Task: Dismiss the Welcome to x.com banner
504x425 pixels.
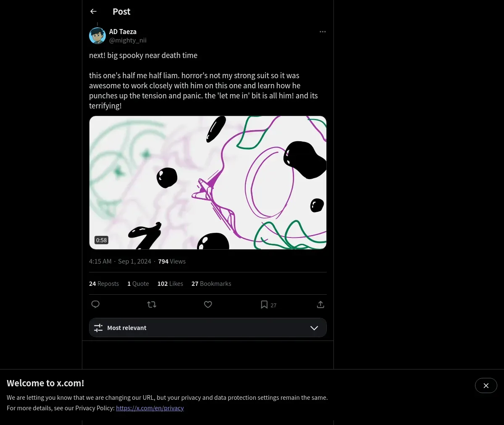Action: tap(486, 385)
